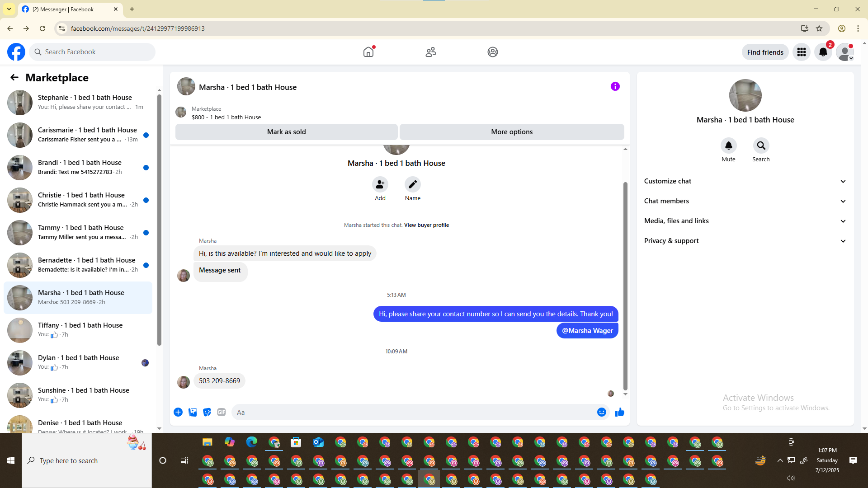Click the GIF picker icon
This screenshot has height=488, width=868.
coord(221,412)
